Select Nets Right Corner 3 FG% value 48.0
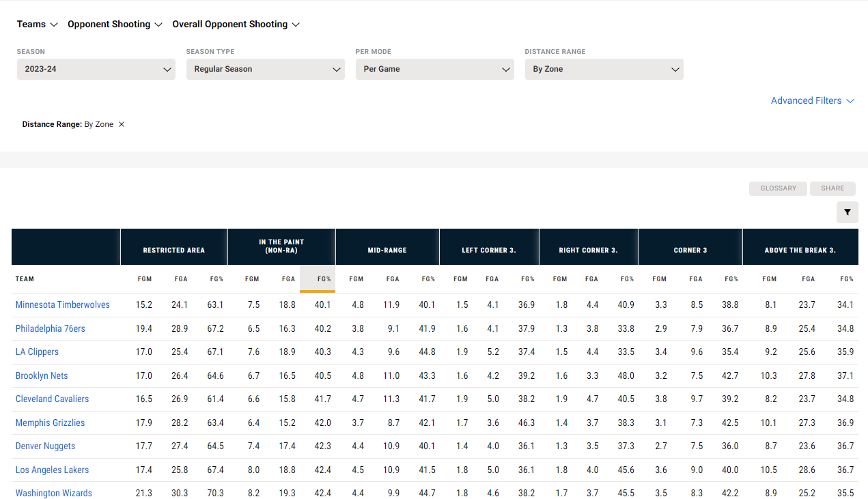This screenshot has height=499, width=868. tap(626, 376)
